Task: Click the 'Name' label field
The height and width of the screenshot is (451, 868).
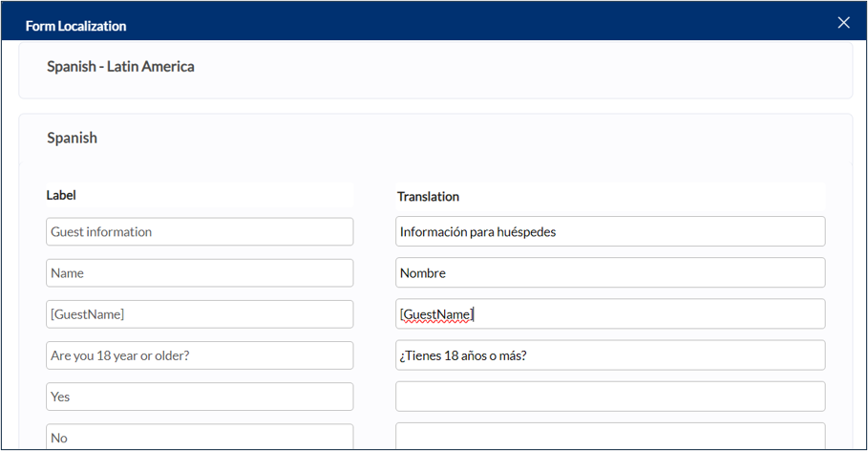Action: point(200,272)
